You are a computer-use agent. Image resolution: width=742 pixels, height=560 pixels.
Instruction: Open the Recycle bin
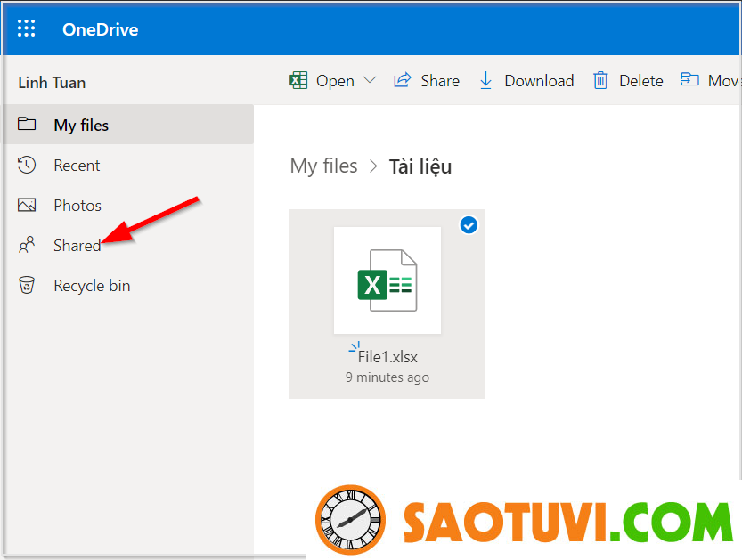(x=92, y=286)
